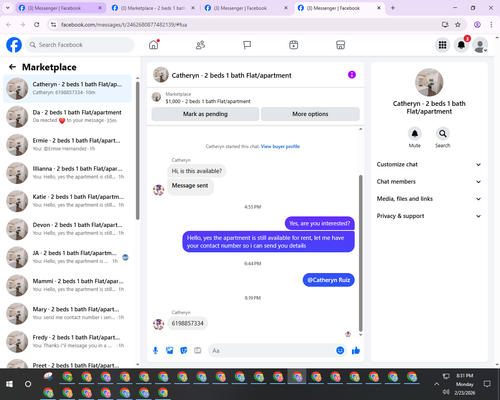The image size is (500, 400).
Task: Switch to first Messenger browser tab
Action: pos(61,8)
